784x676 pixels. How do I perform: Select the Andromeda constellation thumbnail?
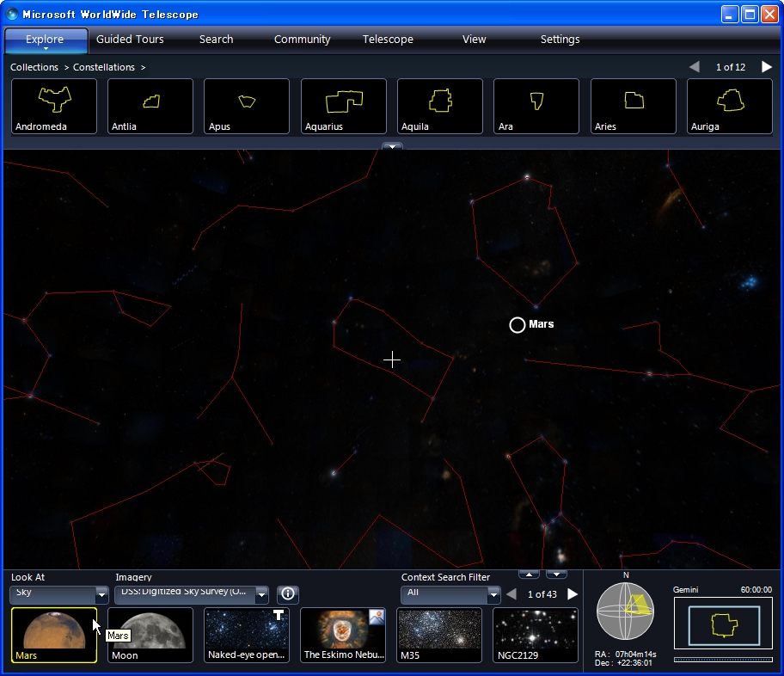pyautogui.click(x=54, y=106)
